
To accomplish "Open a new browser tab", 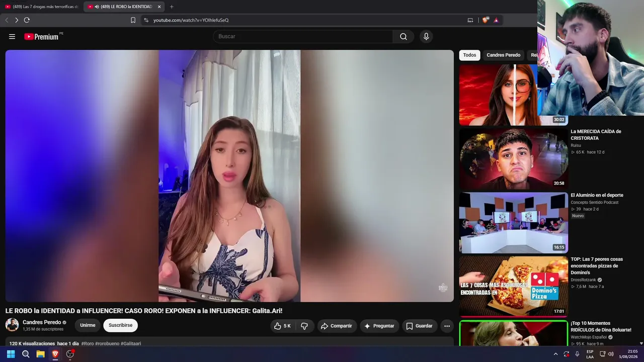I will point(172,7).
